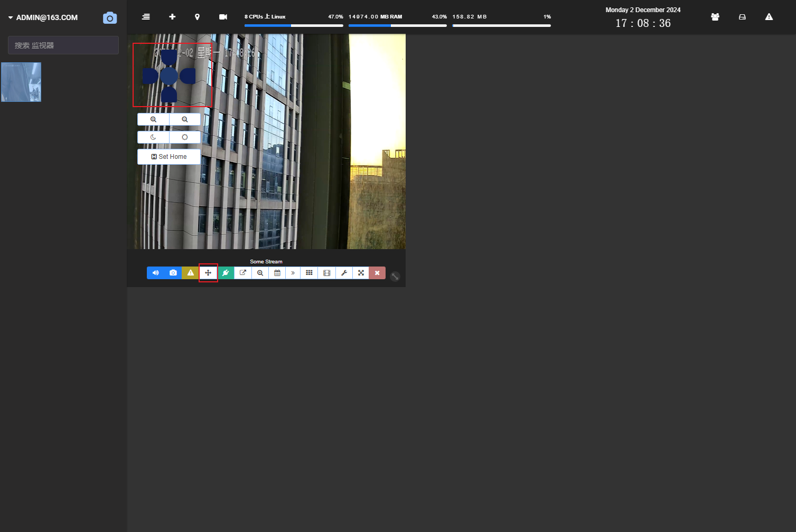
Task: Click the Some Stream title label
Action: [266, 262]
